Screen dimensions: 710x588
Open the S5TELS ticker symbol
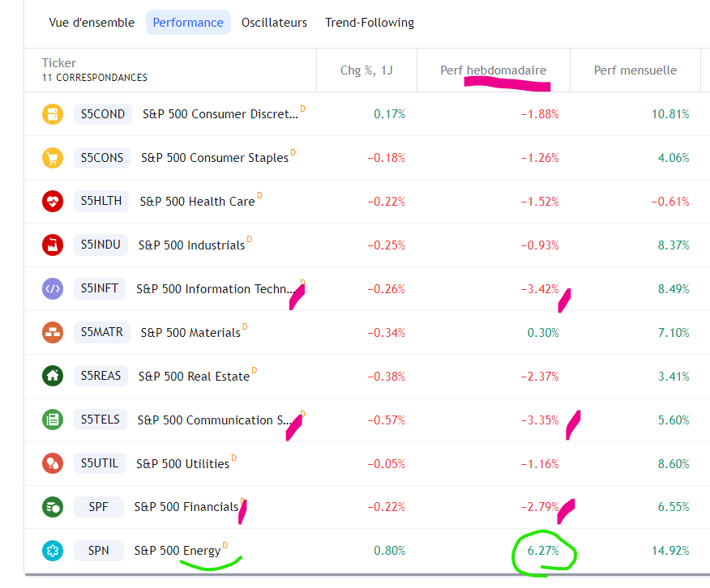100,420
